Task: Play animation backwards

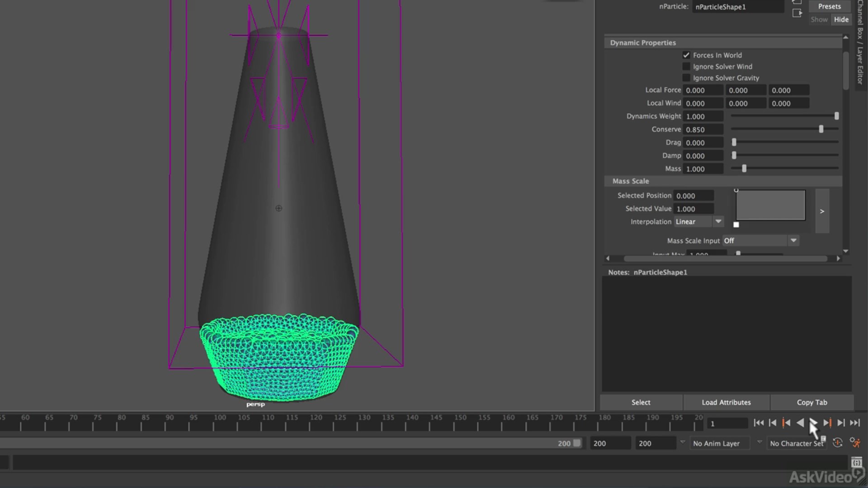Action: coord(800,423)
